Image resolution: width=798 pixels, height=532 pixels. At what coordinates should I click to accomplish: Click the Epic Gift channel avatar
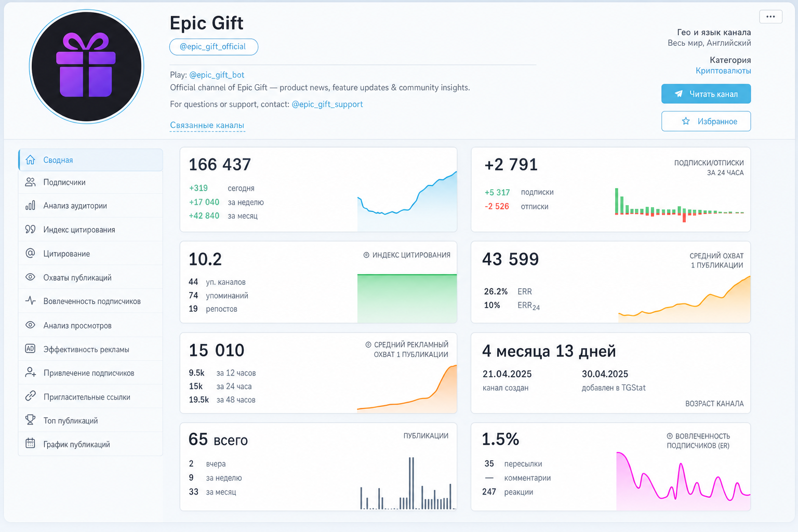coord(87,66)
